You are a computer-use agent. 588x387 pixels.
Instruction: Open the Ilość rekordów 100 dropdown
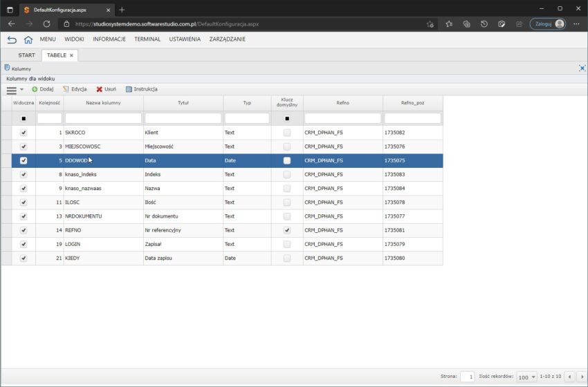(526, 377)
